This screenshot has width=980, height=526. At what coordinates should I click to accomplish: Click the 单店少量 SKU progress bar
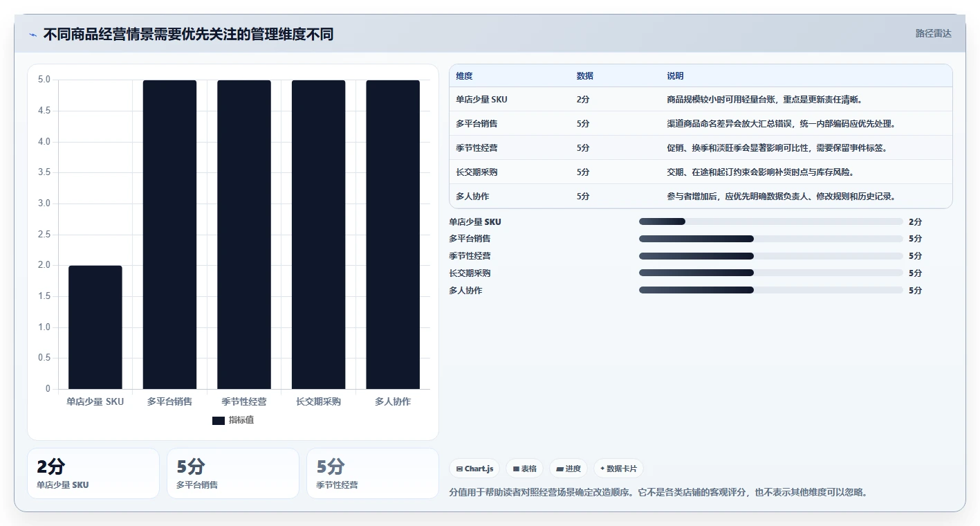click(771, 221)
